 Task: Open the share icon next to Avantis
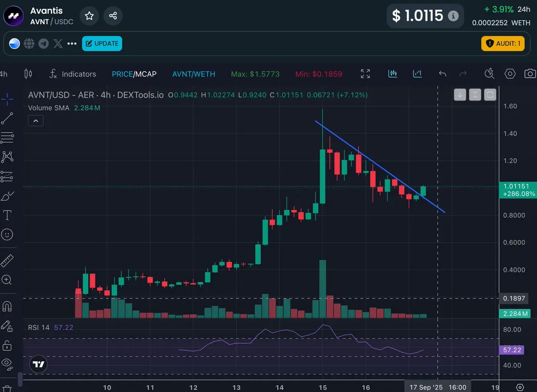pos(113,16)
